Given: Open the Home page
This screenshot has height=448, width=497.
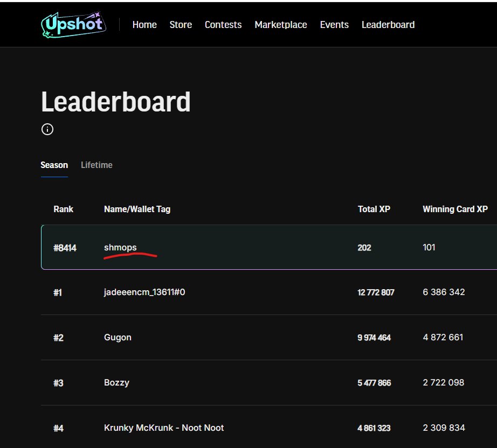Looking at the screenshot, I should tap(144, 24).
